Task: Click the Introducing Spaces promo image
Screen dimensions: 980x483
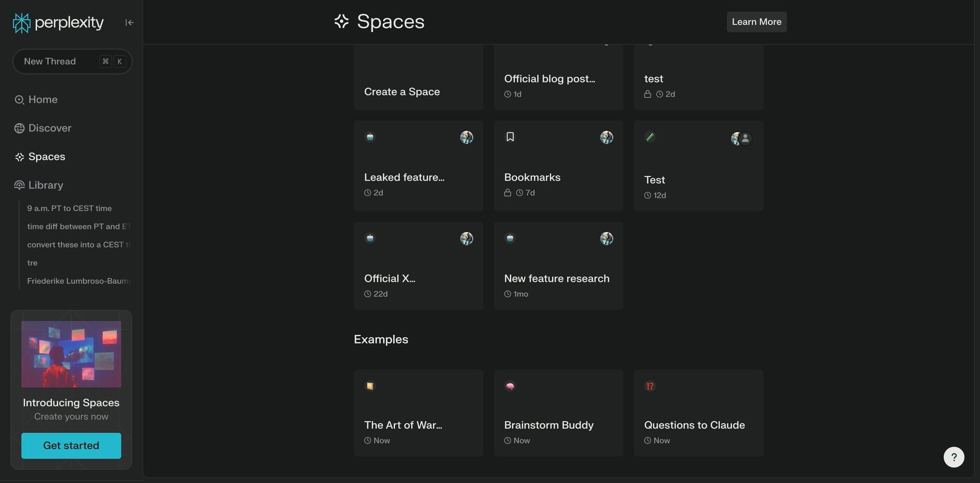Action: pyautogui.click(x=71, y=354)
